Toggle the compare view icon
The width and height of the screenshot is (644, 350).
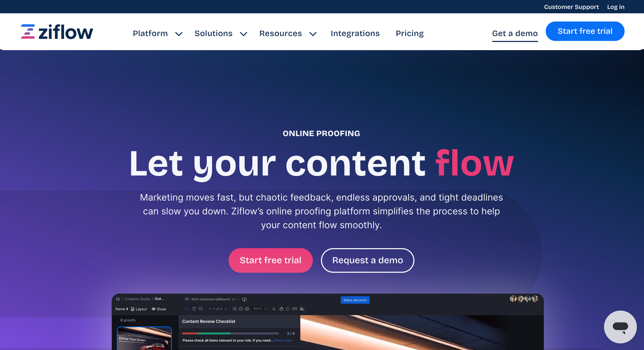click(x=244, y=299)
